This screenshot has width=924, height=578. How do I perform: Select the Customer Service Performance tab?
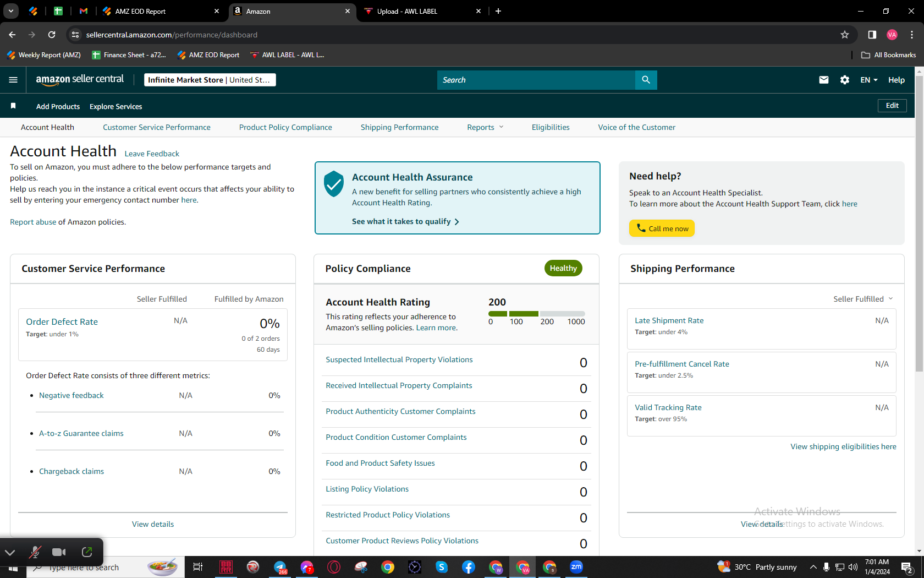[x=157, y=127]
